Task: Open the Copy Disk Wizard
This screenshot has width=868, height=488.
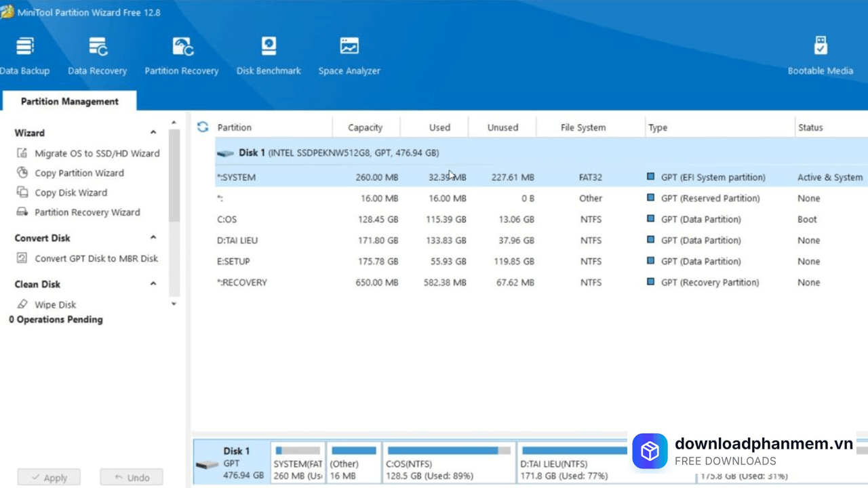Action: click(x=71, y=192)
